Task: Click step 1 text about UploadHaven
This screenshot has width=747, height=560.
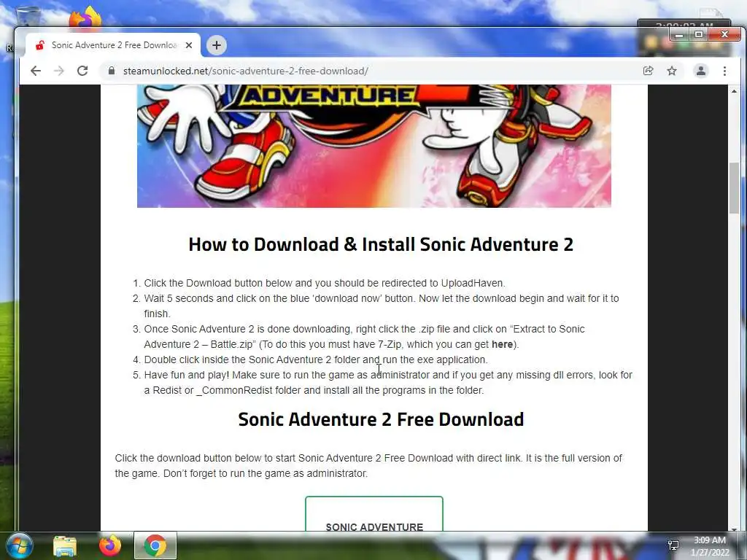Action: click(325, 283)
